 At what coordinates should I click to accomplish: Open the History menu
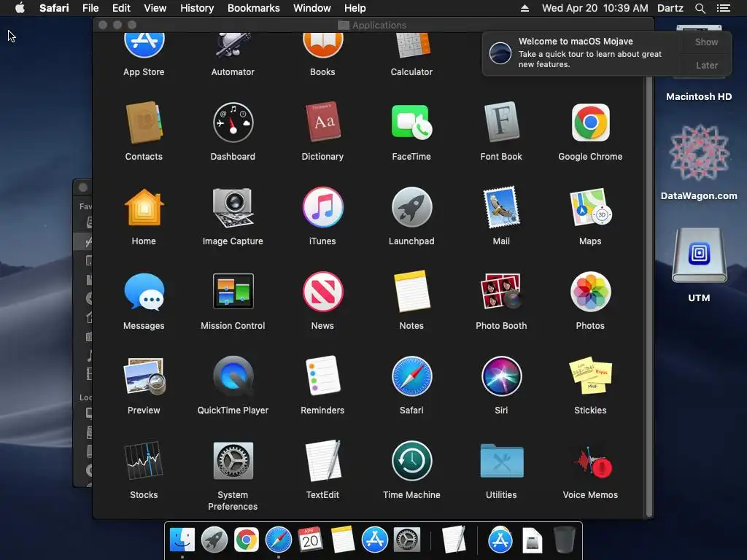pyautogui.click(x=197, y=8)
